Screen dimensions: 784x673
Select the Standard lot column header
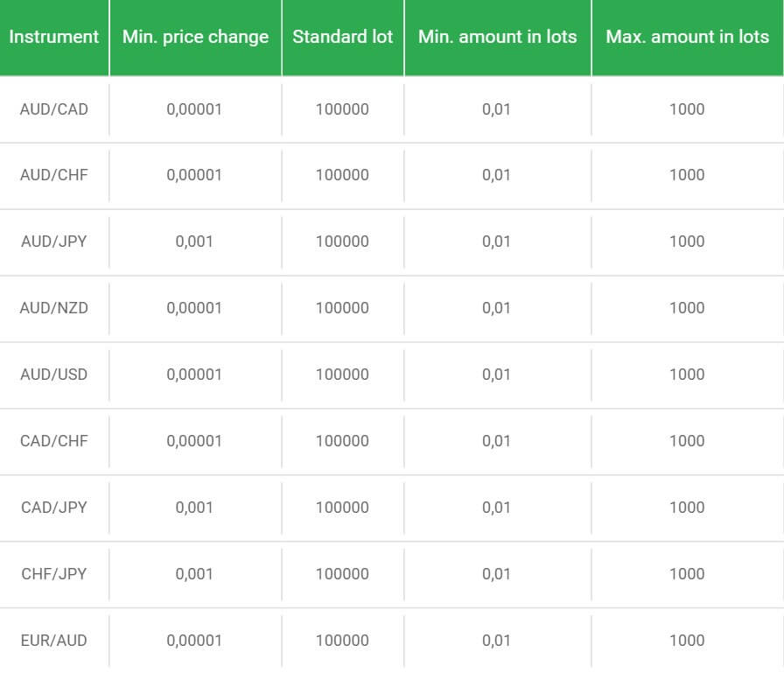[342, 37]
